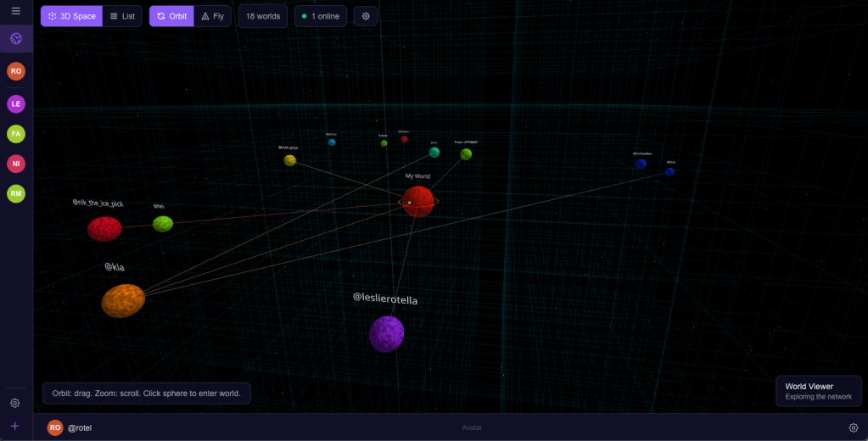Viewport: 868px width, 441px height.
Task: Open the hamburger menu in sidebar
Action: click(16, 11)
